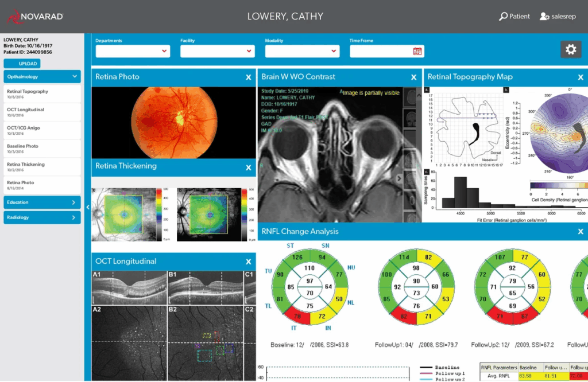Open the salesrep user account icon
Image resolution: width=588 pixels, height=382 pixels.
point(544,17)
